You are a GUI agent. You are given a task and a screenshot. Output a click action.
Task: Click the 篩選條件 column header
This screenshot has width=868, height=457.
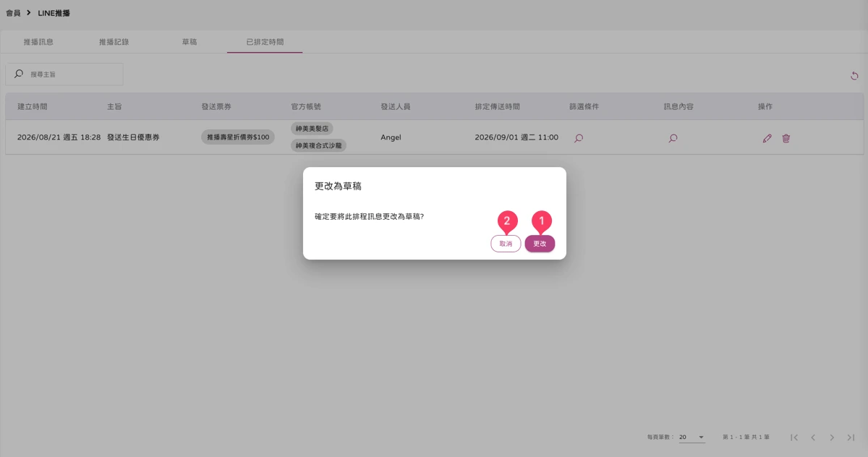[584, 106]
